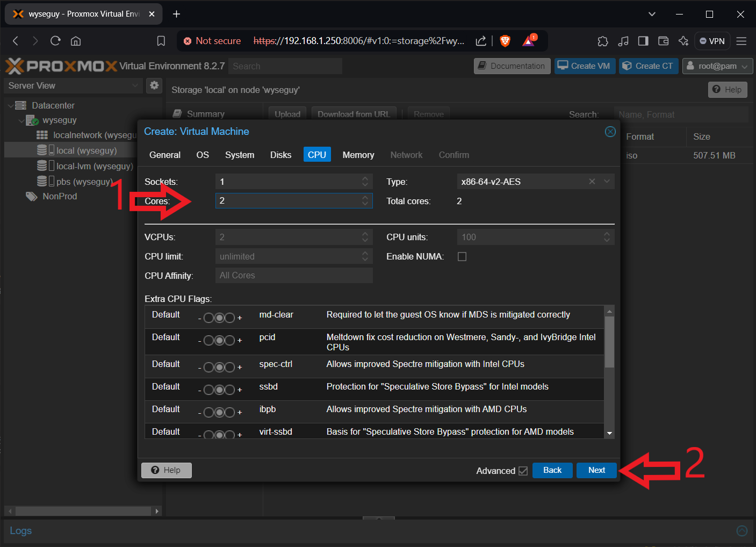This screenshot has width=756, height=547.
Task: Switch to the OS tab
Action: coord(203,155)
